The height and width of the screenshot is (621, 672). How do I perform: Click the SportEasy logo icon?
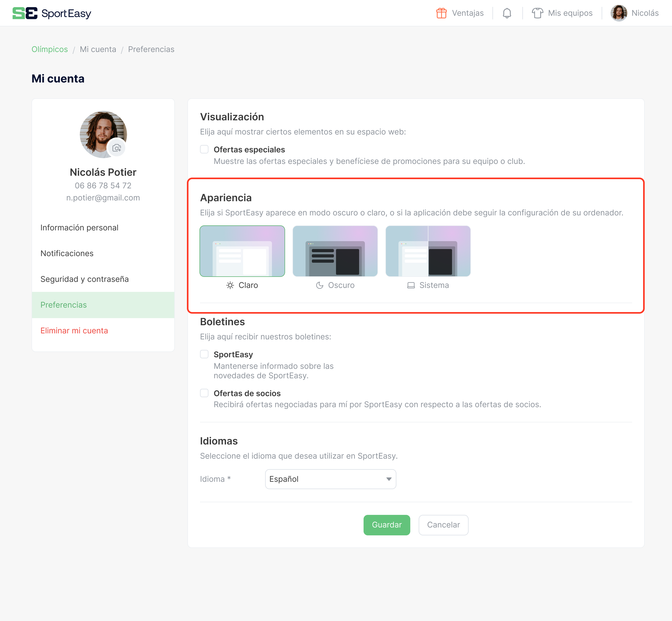pyautogui.click(x=25, y=13)
